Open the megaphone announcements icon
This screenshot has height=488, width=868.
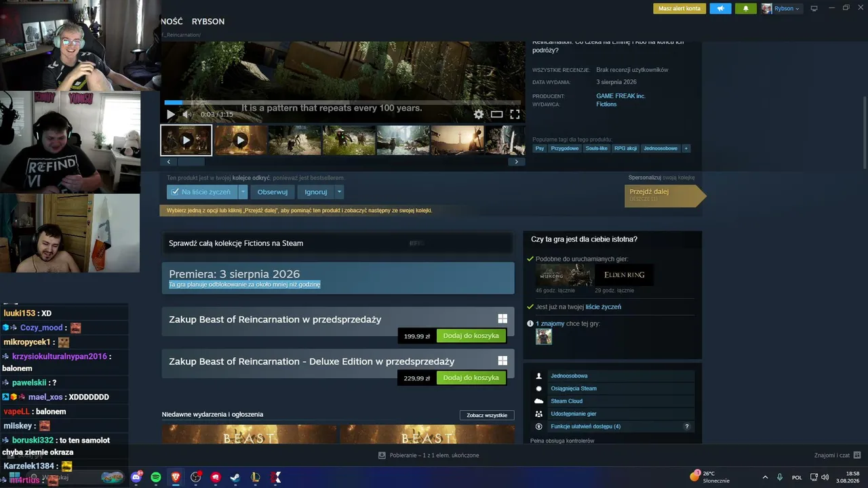pyautogui.click(x=721, y=8)
